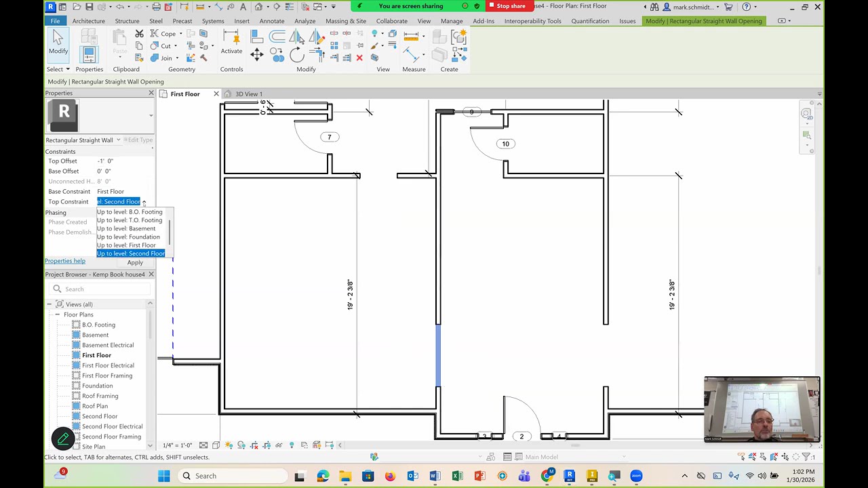Click the green pencil annotation button
The image size is (868, 488).
click(x=63, y=439)
